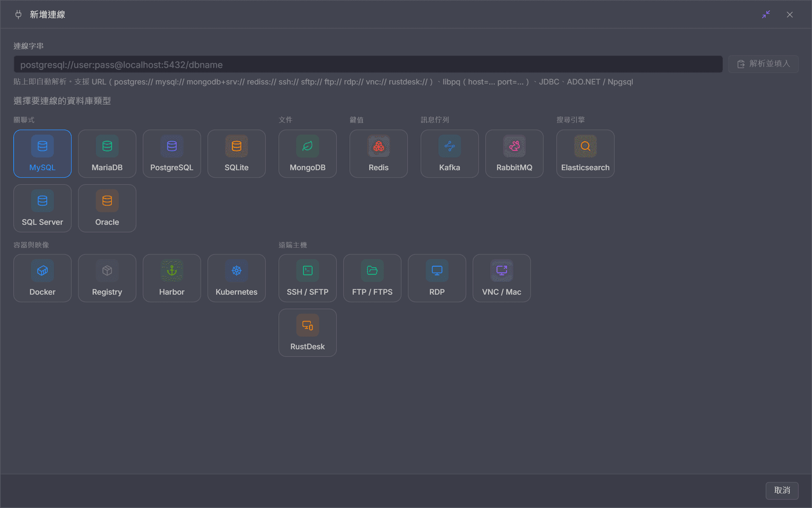Choose the Docker container tile
This screenshot has width=812, height=508.
pyautogui.click(x=43, y=278)
